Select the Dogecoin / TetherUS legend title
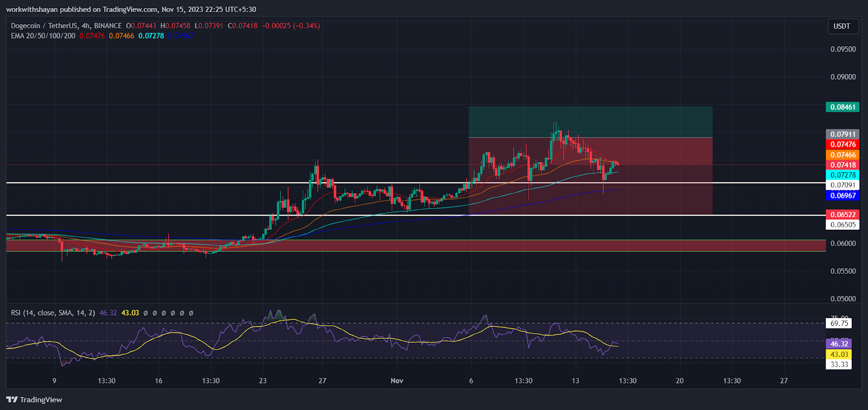This screenshot has width=868, height=410. [66, 26]
